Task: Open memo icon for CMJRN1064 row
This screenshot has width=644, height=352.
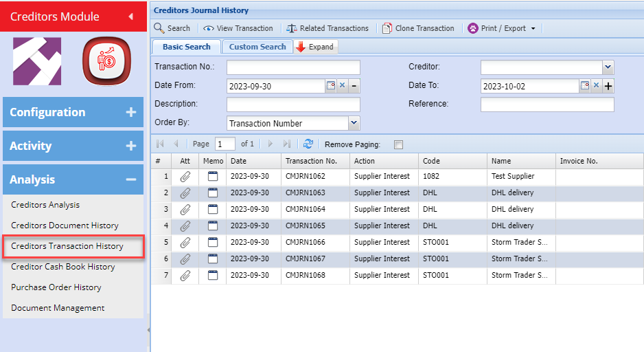Action: (213, 210)
